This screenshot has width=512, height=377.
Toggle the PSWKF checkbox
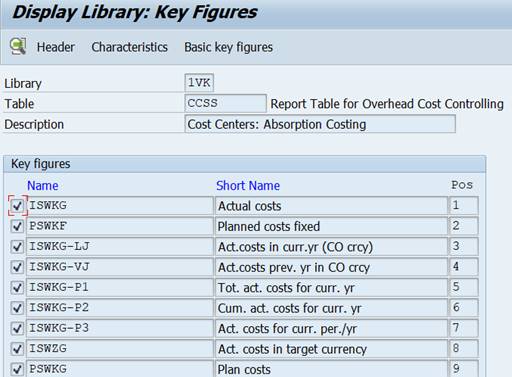tap(17, 226)
